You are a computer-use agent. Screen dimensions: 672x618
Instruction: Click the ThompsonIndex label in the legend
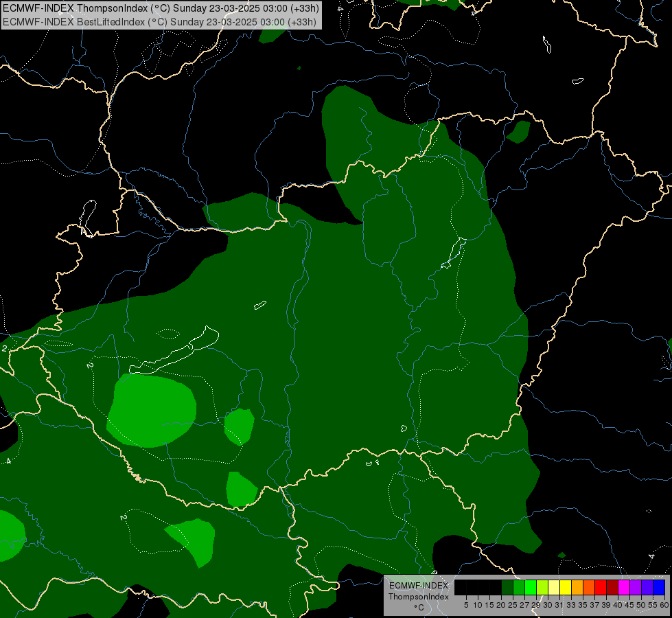pos(419,597)
